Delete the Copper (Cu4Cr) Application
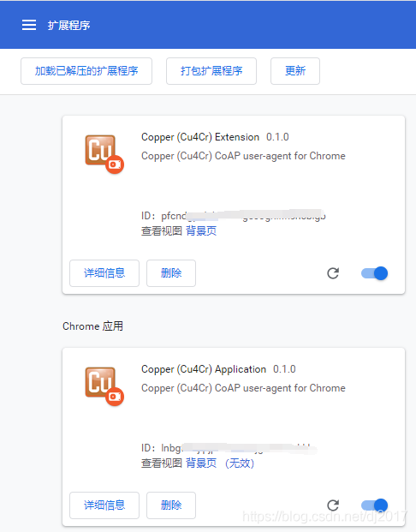This screenshot has height=532, width=416. pyautogui.click(x=171, y=505)
